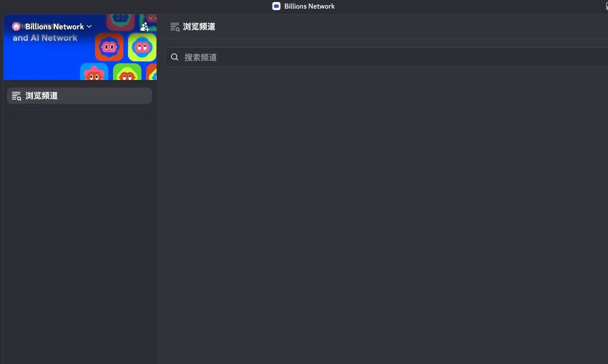
Task: Click the 浏览频道 header icon
Action: pos(175,27)
